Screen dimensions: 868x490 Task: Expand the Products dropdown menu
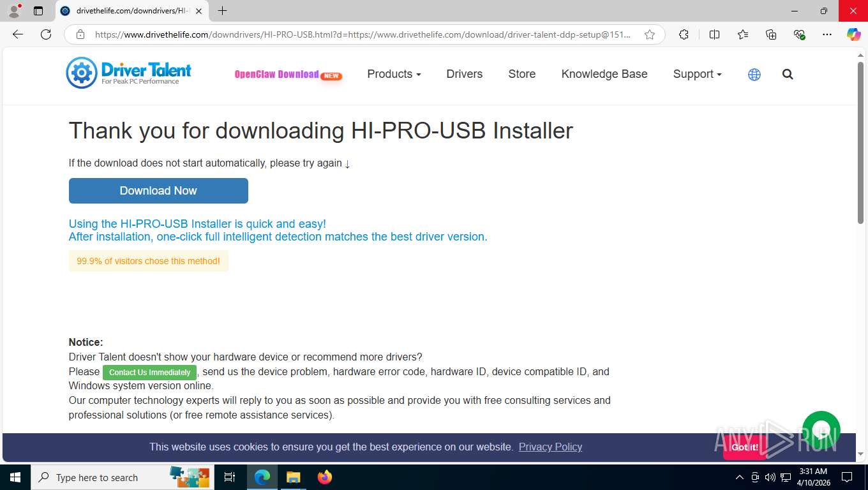click(394, 74)
